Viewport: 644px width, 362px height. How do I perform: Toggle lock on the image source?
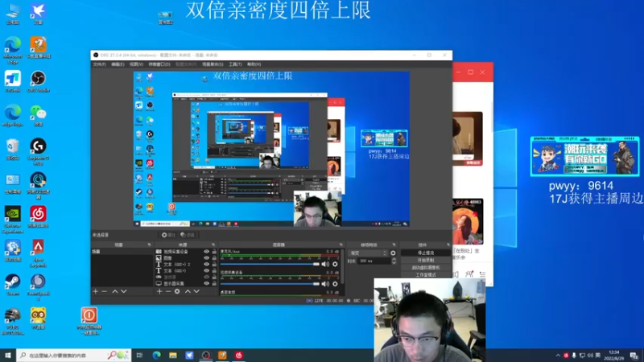point(214,258)
